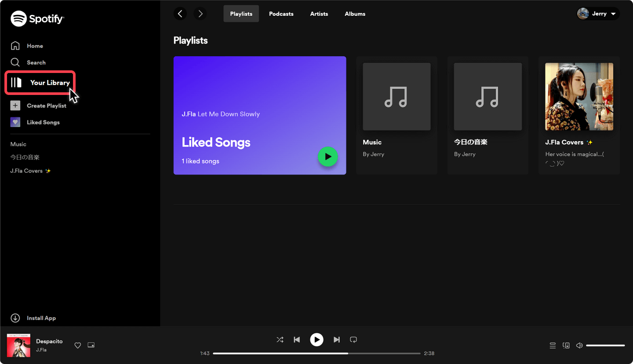Open Jerry's profile avatar

[x=583, y=14]
